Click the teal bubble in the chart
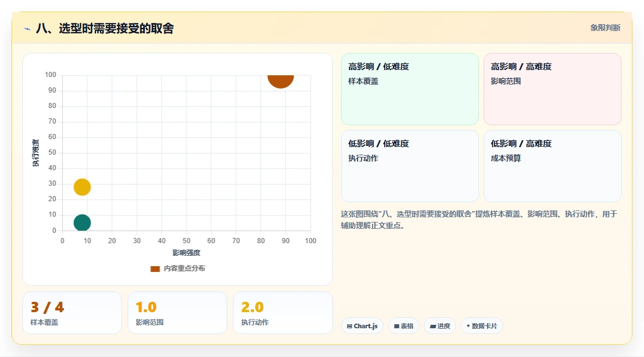The image size is (644, 357). (x=82, y=222)
